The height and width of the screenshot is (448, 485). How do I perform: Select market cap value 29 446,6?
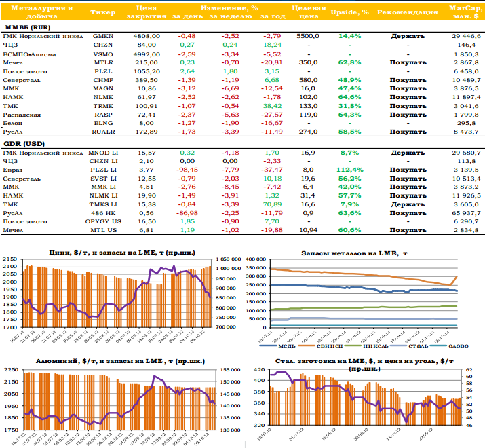tap(466, 36)
